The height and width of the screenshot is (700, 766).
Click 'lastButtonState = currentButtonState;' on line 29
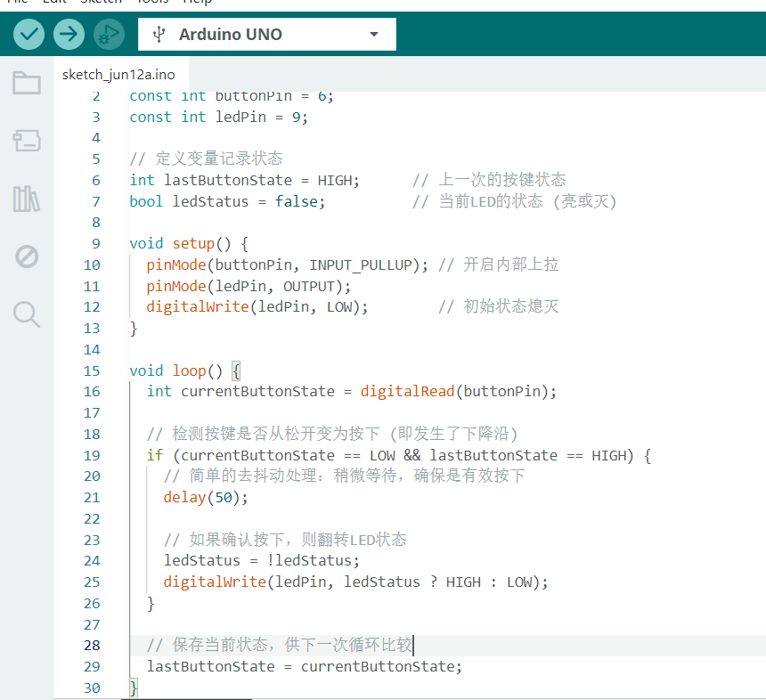point(305,666)
